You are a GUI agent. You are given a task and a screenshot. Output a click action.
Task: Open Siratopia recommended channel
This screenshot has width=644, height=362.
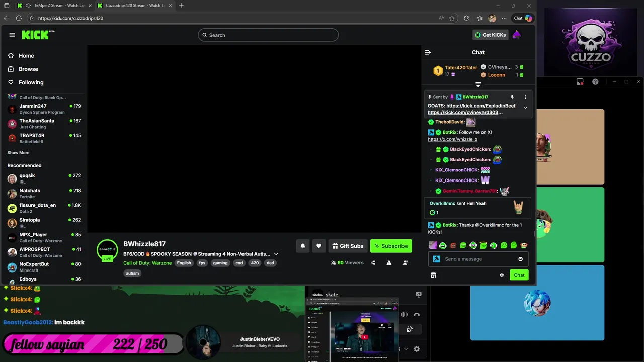(x=44, y=223)
